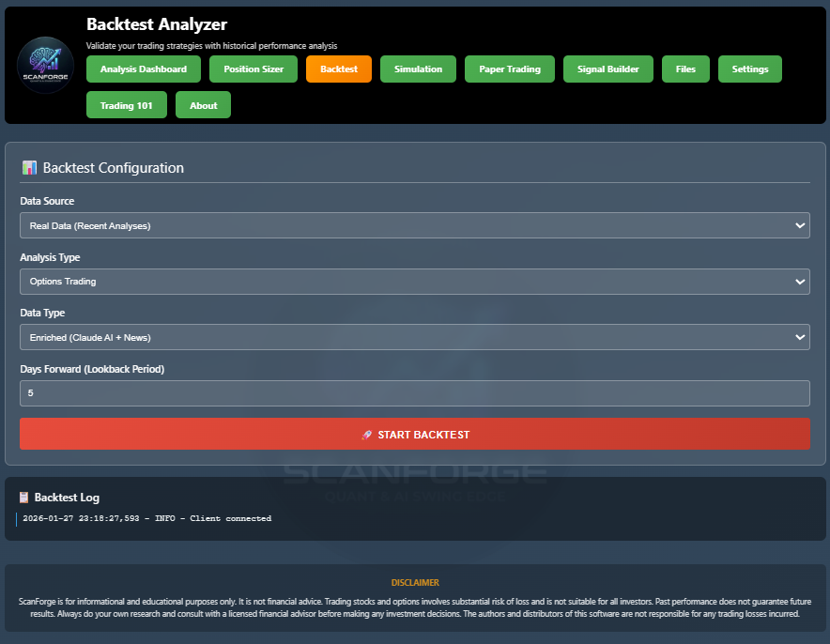Expand the Data Type dropdown
Screen dimensions: 830x644
415,337
